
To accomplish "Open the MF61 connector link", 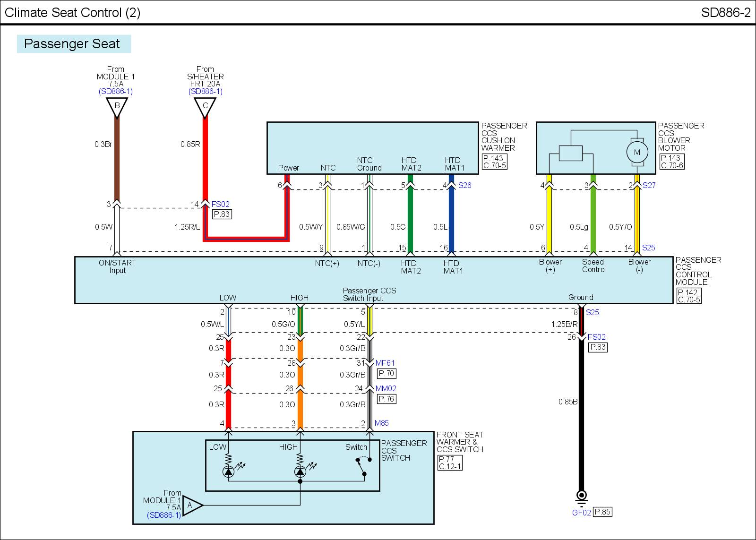I will coord(385,363).
